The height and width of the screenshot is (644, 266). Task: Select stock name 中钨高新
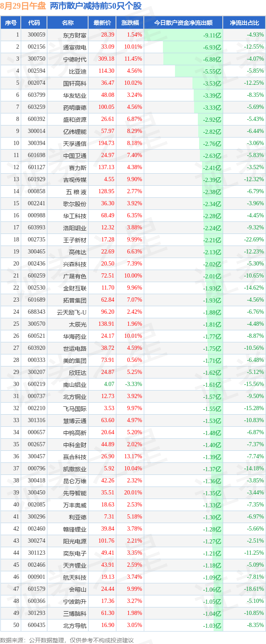[x=75, y=433]
